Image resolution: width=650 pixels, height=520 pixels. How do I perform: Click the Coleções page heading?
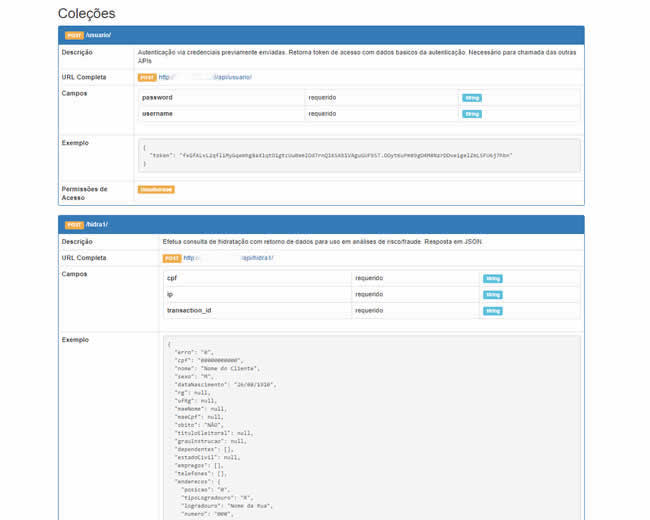(86, 13)
